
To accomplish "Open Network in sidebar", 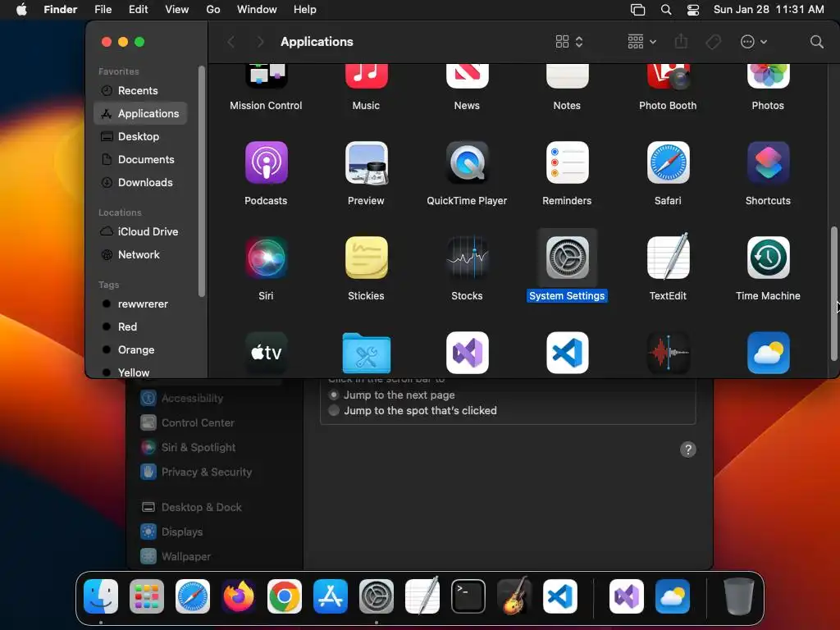I will click(140, 255).
